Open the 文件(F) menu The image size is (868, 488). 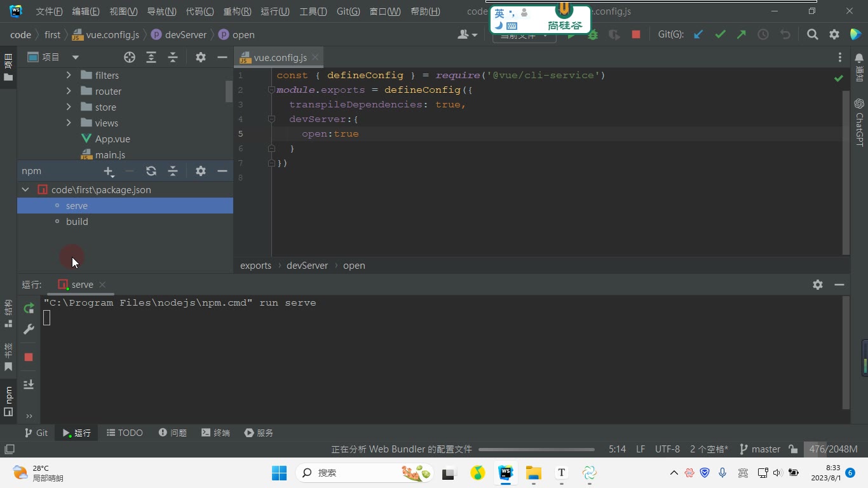tap(49, 11)
